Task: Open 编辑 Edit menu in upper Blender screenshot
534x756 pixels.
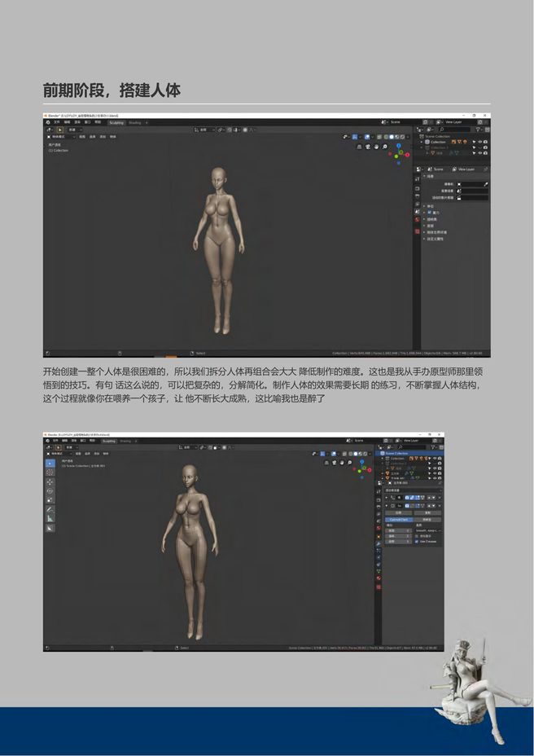Action: [x=67, y=122]
